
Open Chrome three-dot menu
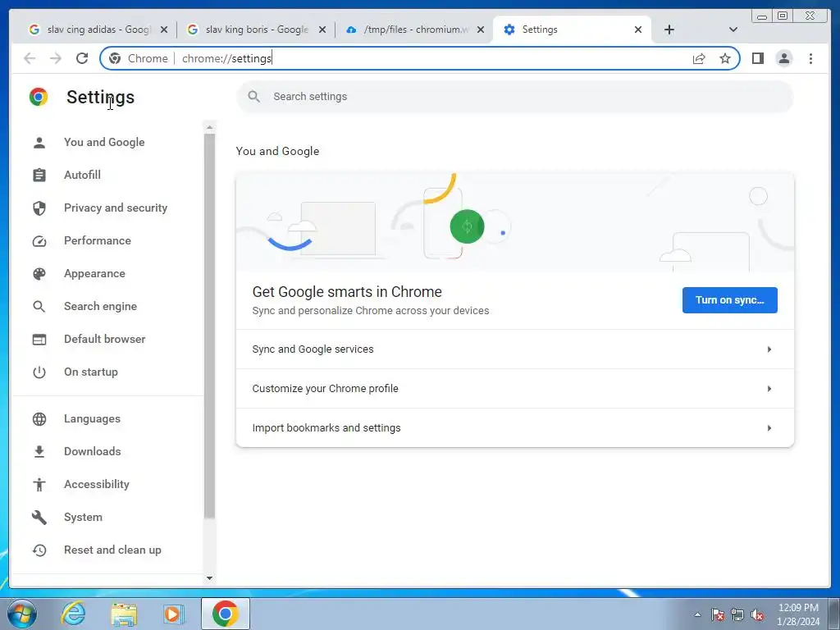point(810,58)
